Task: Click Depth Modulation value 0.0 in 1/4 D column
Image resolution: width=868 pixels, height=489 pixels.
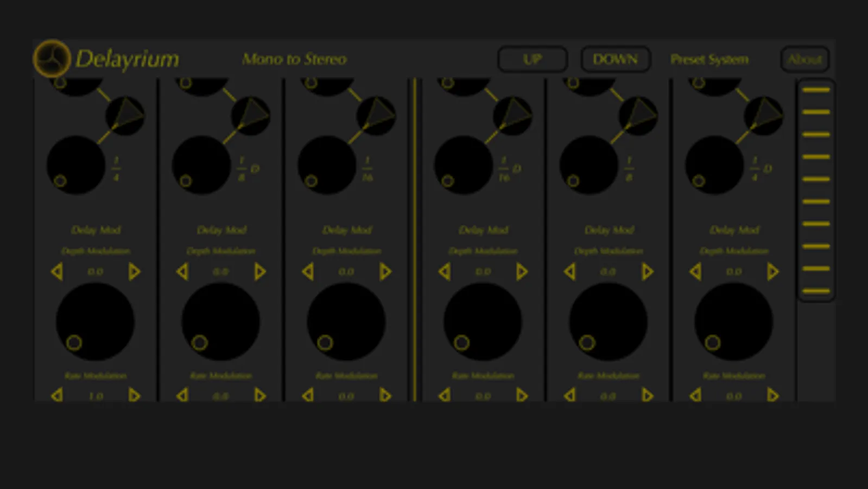Action: 733,272
